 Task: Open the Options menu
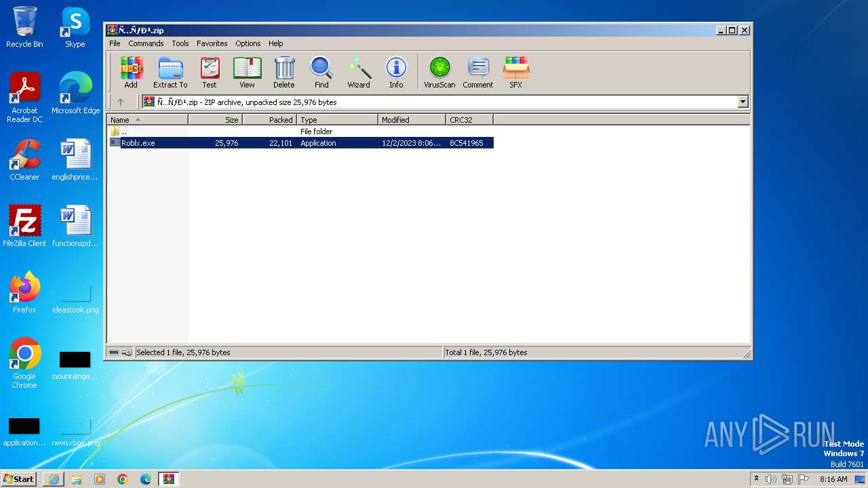248,43
